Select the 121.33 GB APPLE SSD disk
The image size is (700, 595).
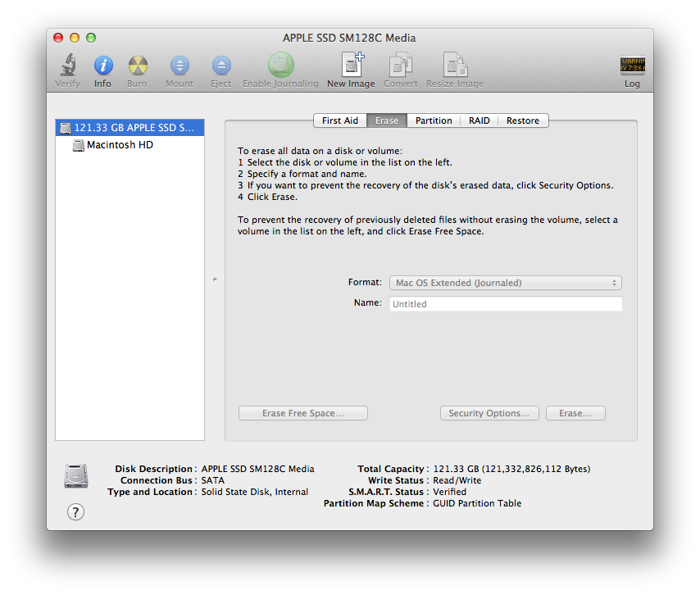tap(130, 128)
